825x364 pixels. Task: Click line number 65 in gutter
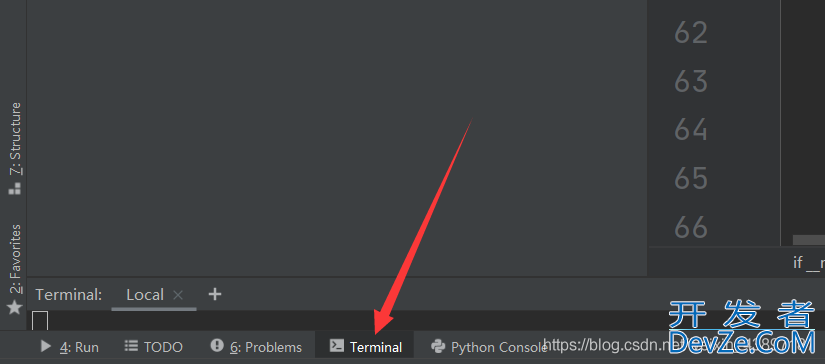pos(691,178)
